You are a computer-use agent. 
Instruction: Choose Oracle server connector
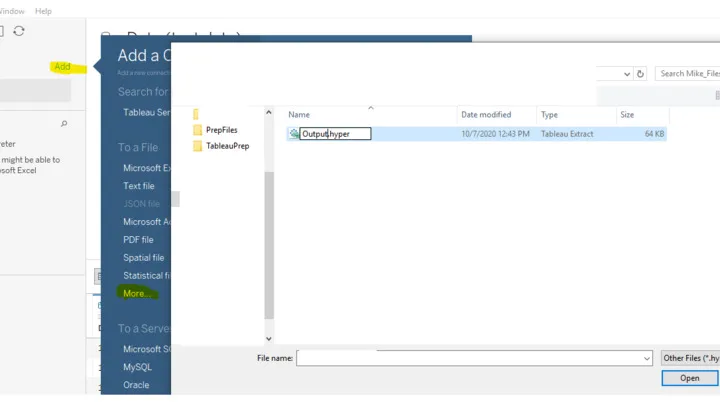136,385
